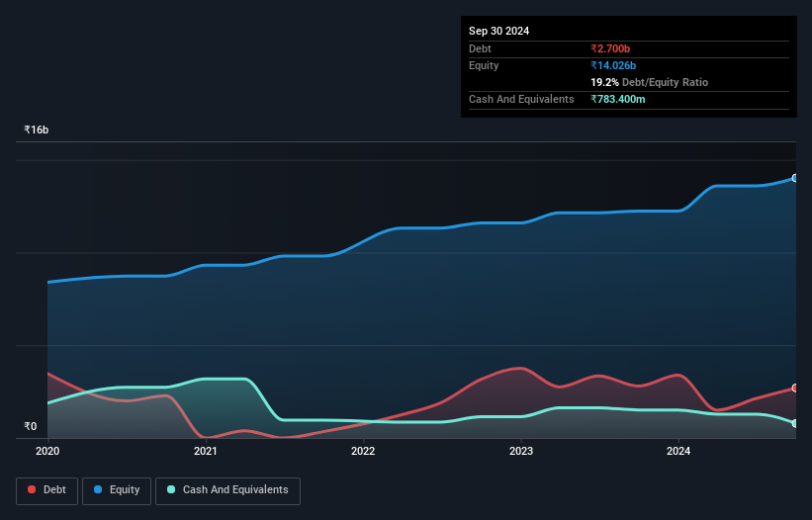Click the 2020 x-axis label
Image resolution: width=812 pixels, height=520 pixels.
pyautogui.click(x=47, y=451)
